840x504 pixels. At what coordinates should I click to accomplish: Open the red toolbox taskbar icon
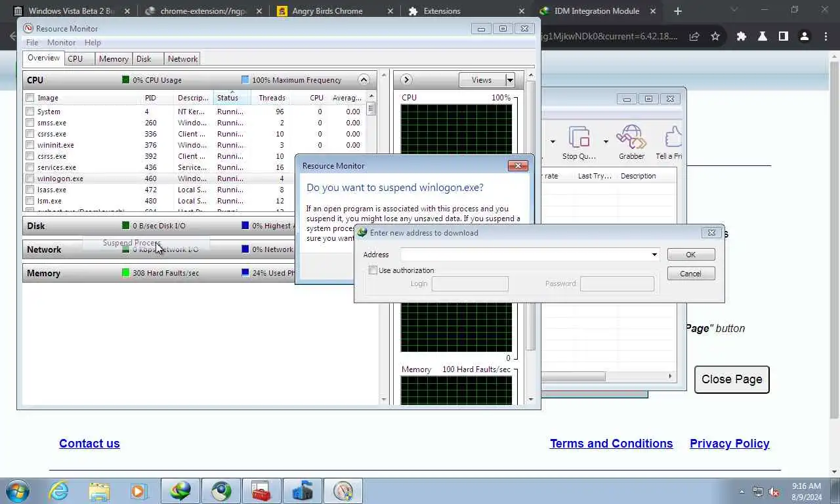click(262, 491)
